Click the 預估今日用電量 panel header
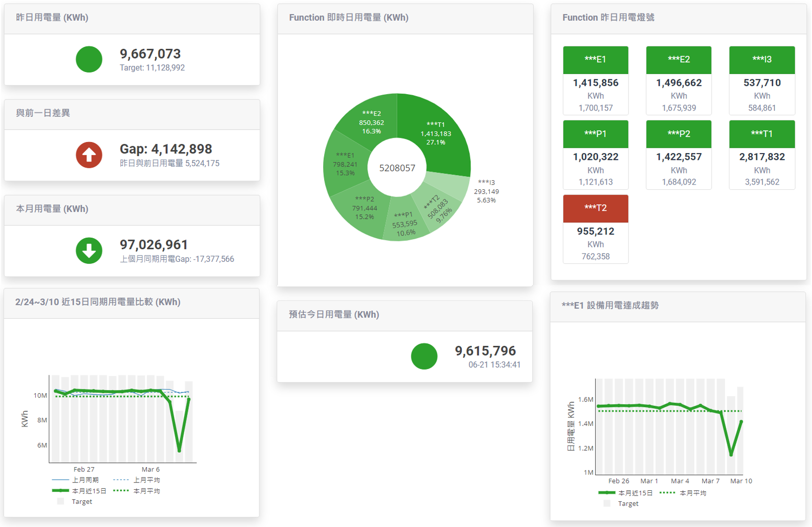Image resolution: width=812 pixels, height=527 pixels. (x=333, y=314)
